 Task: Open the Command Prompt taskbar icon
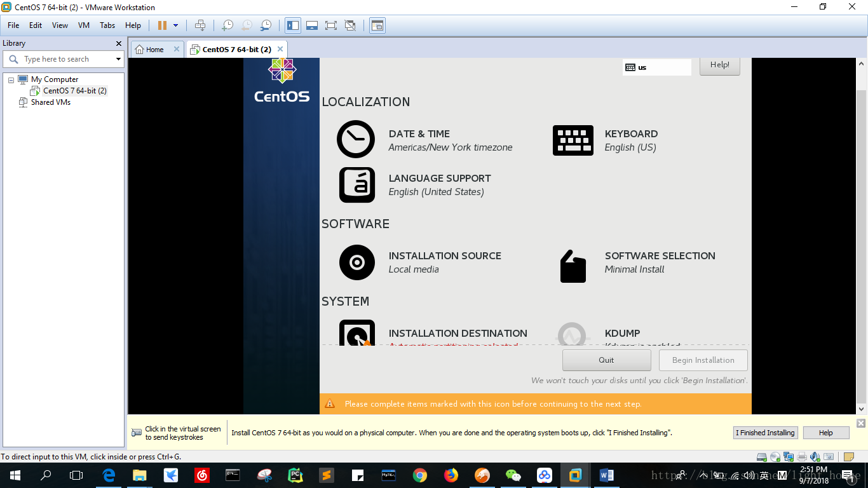233,475
